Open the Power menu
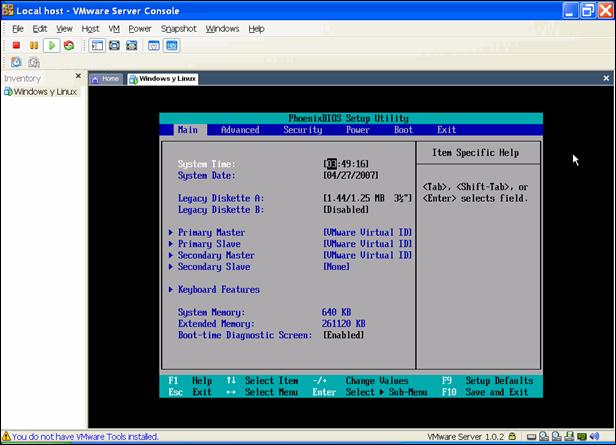This screenshot has height=445, width=616. coord(140,29)
